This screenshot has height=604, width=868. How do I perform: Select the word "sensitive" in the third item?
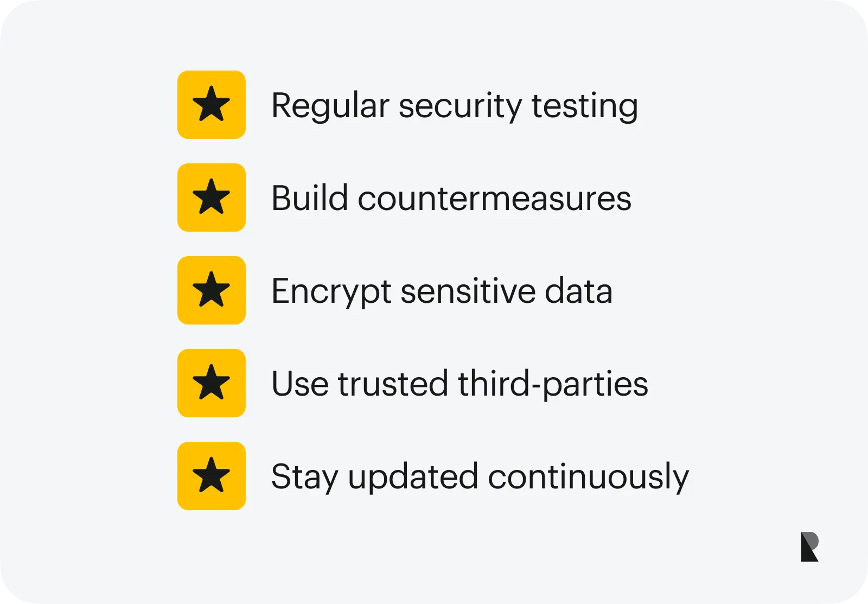click(x=468, y=291)
